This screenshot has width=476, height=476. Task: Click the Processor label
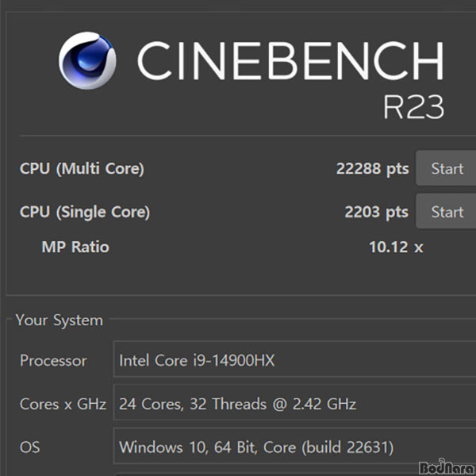pyautogui.click(x=53, y=361)
